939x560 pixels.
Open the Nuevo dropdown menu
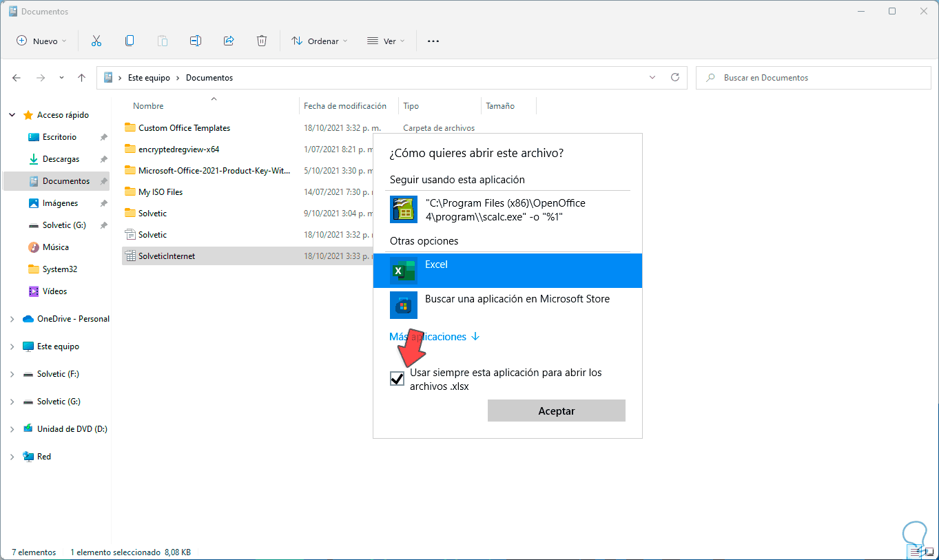click(42, 41)
